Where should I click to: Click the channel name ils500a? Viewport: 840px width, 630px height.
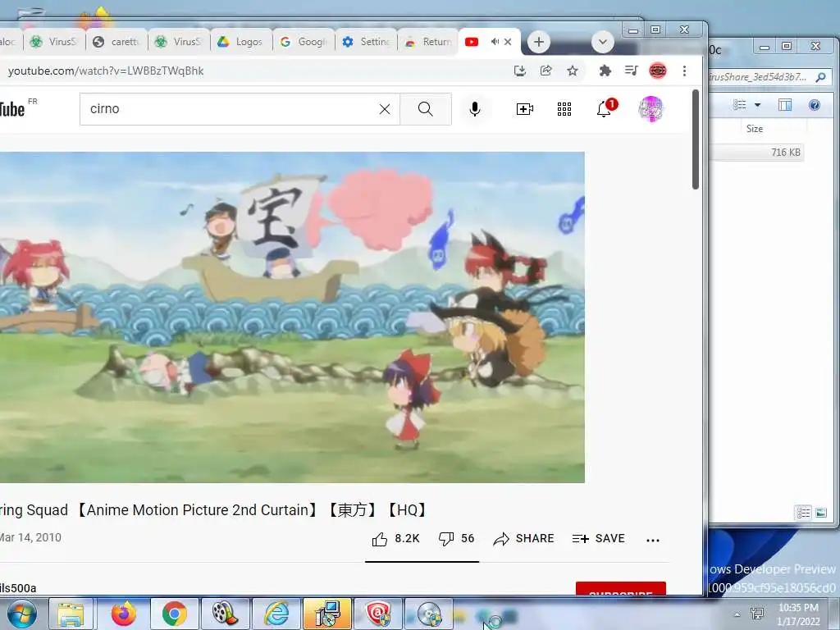[x=18, y=588]
